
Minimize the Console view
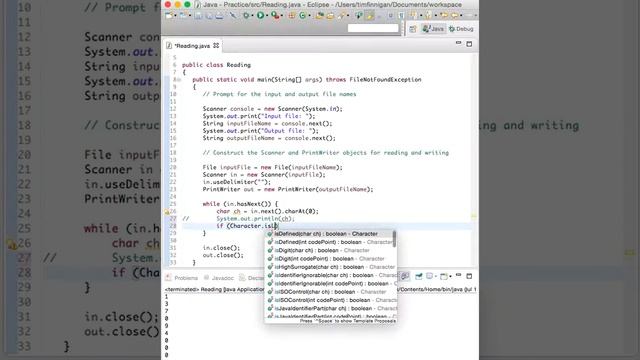(x=458, y=275)
